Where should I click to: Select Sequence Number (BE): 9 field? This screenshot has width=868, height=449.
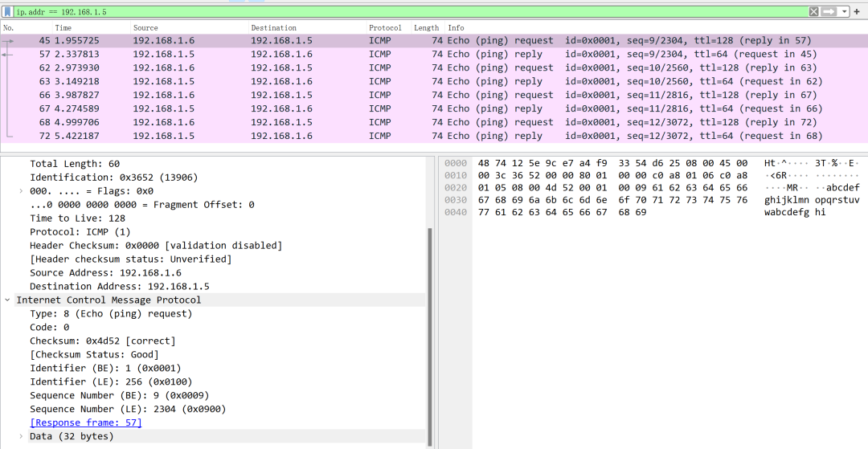pos(120,395)
